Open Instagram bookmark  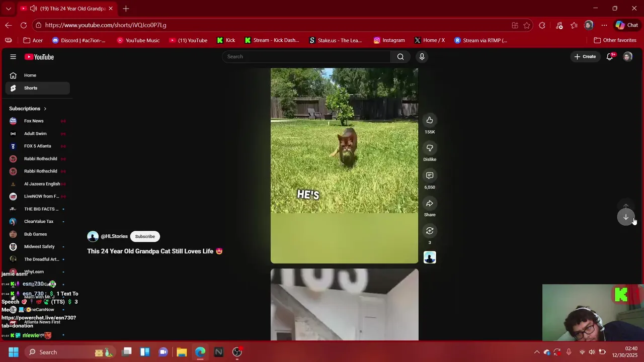point(389,40)
